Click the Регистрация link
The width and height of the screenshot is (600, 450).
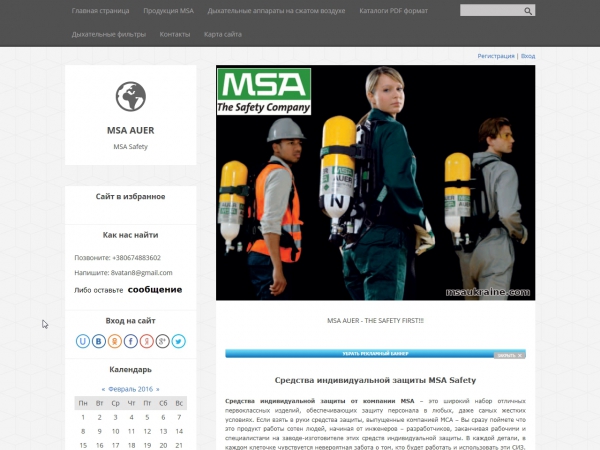pos(496,56)
